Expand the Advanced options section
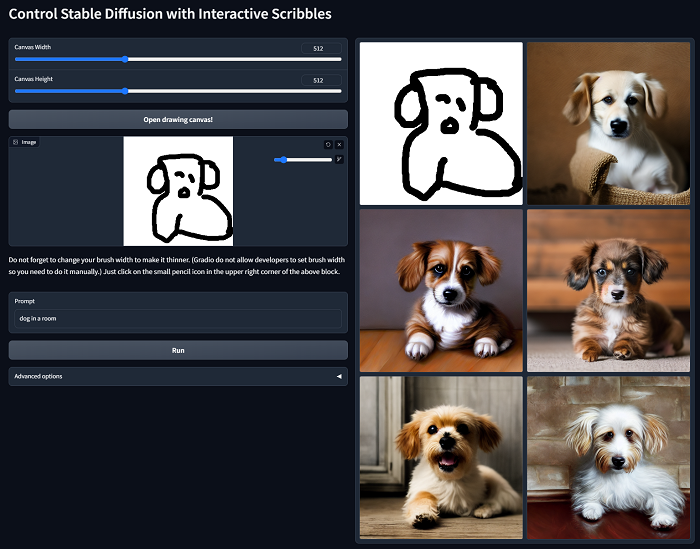Screen dimensions: 700x549 click(178, 376)
